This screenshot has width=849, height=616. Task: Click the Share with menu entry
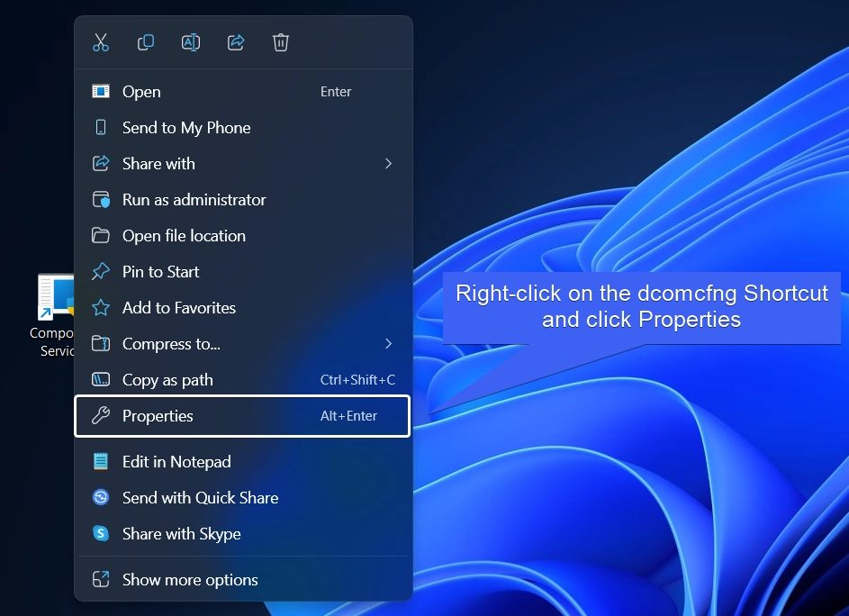243,164
